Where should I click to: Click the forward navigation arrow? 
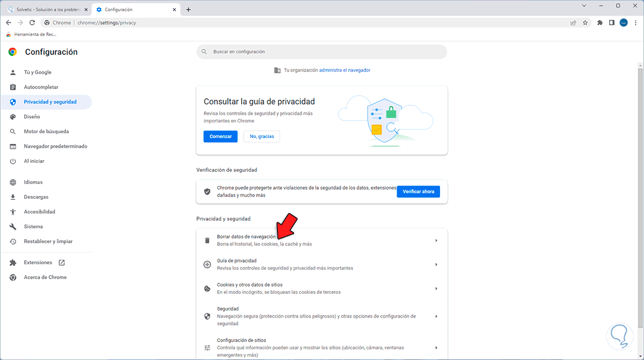pos(20,23)
